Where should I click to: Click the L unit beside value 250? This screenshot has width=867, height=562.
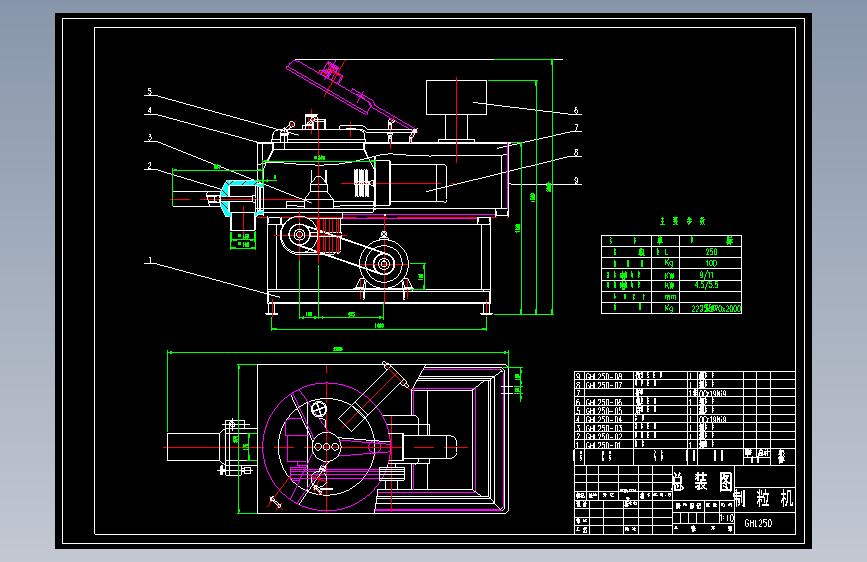point(666,252)
